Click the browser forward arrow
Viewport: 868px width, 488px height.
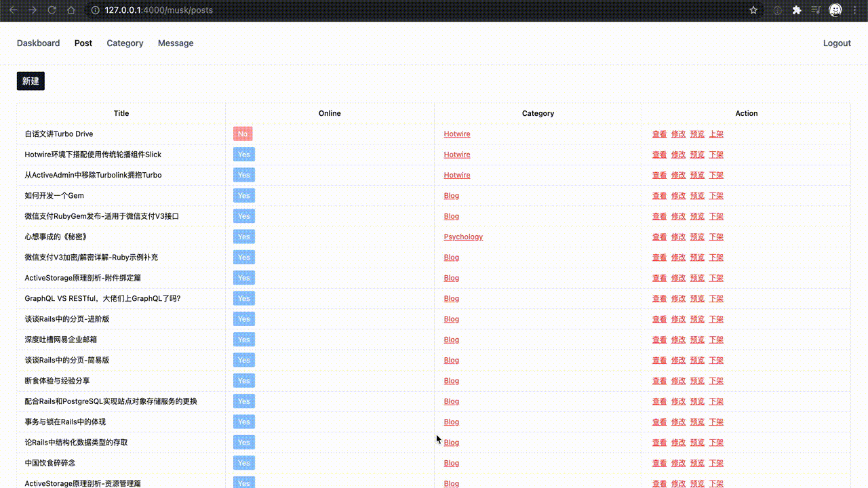(33, 10)
